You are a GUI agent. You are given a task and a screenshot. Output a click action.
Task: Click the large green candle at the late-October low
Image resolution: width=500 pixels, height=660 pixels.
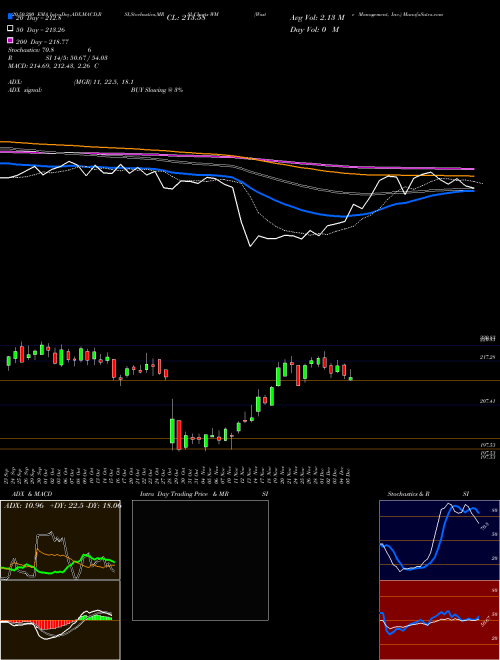point(172,431)
